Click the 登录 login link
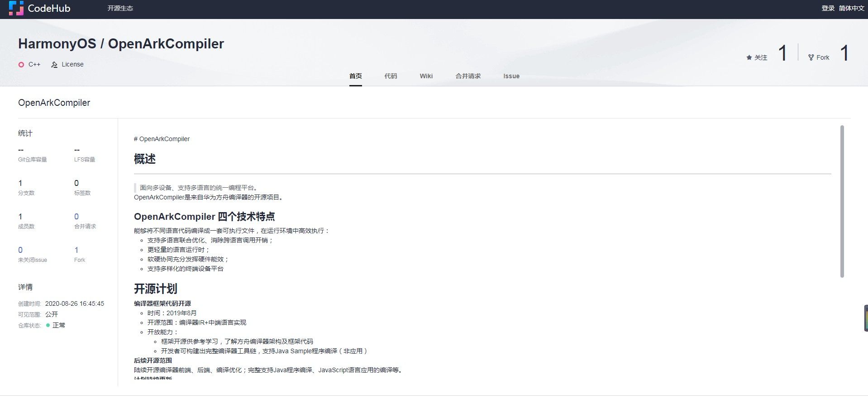The height and width of the screenshot is (398, 868). (x=828, y=8)
